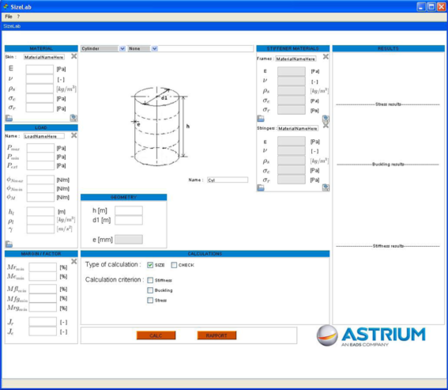Click the orange RAPPORT button
This screenshot has width=448, height=390.
(217, 335)
